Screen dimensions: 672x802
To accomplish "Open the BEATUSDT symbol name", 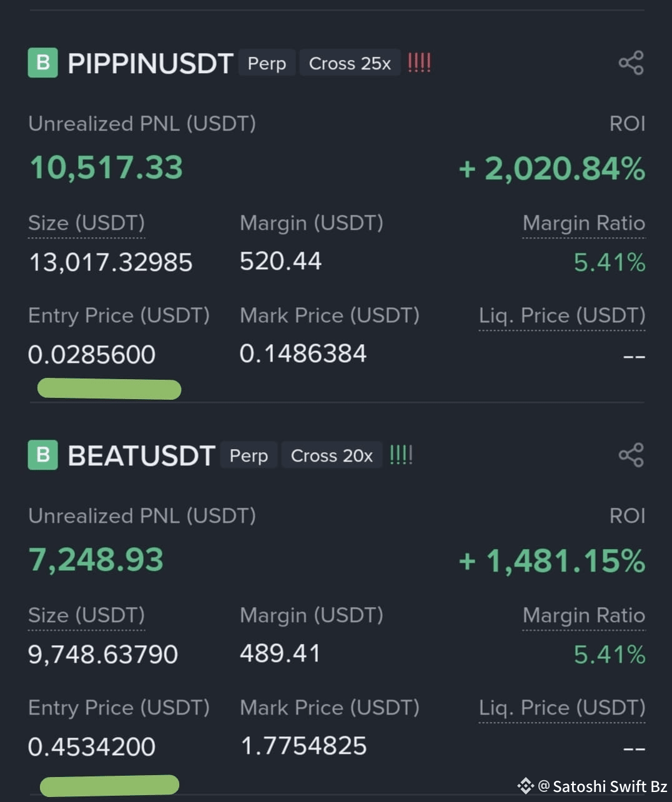I will click(141, 456).
